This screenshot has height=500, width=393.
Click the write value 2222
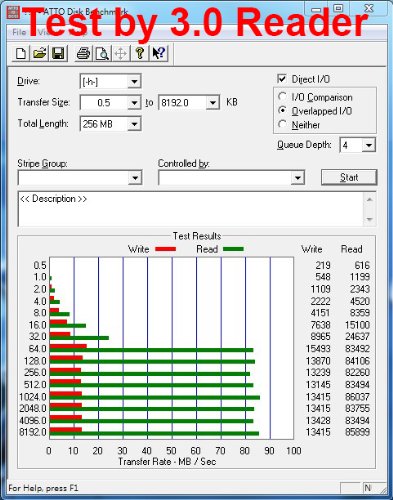[x=320, y=301]
